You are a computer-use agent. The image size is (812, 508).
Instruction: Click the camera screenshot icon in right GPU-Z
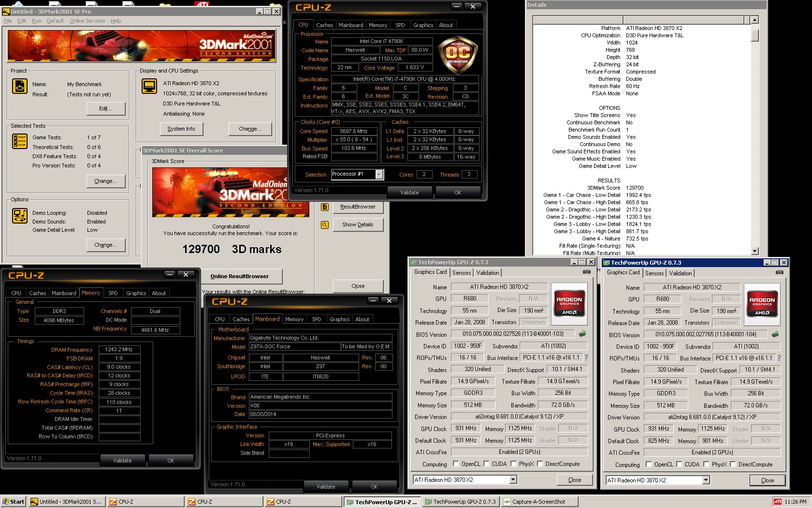click(780, 272)
